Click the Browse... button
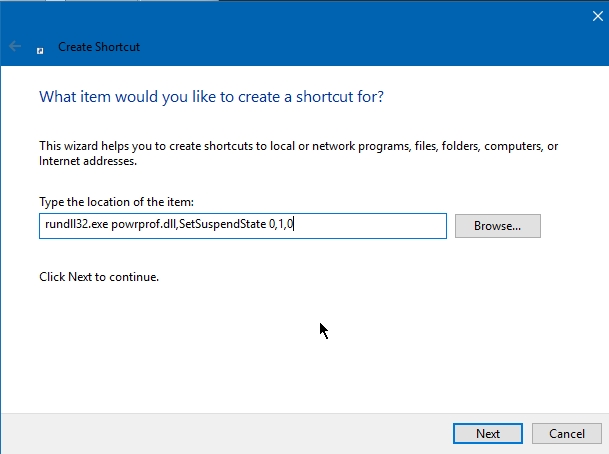The width and height of the screenshot is (609, 454). pos(497,226)
